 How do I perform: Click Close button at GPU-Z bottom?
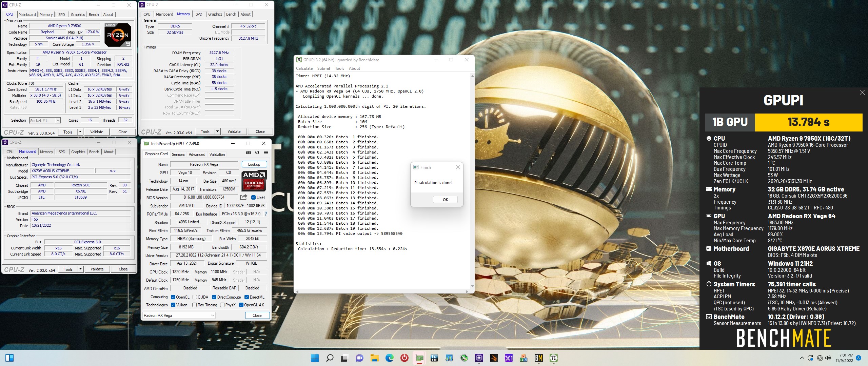pos(257,316)
